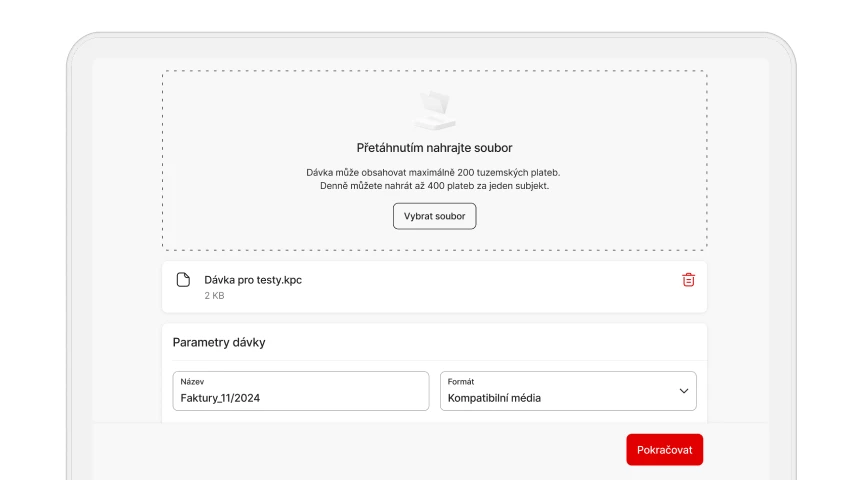Click the Vybrat soubor button
This screenshot has width=864, height=480.
(434, 216)
